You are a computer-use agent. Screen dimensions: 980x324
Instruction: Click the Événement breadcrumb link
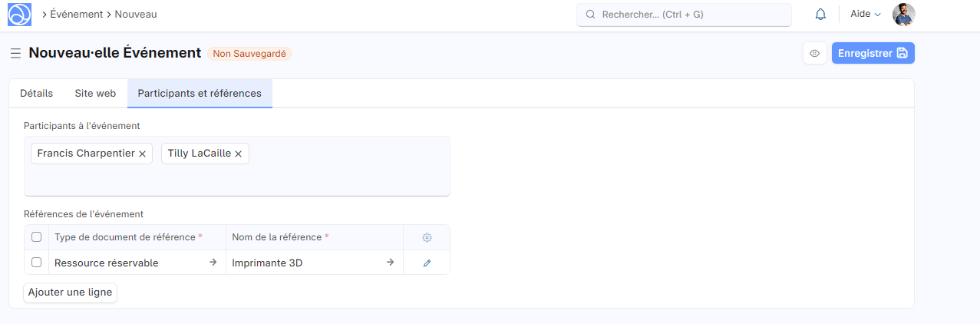click(76, 15)
